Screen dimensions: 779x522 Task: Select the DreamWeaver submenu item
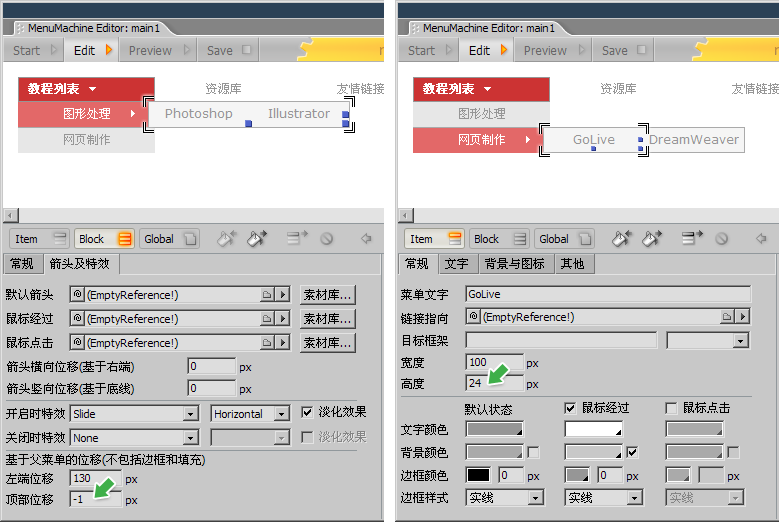tap(694, 140)
